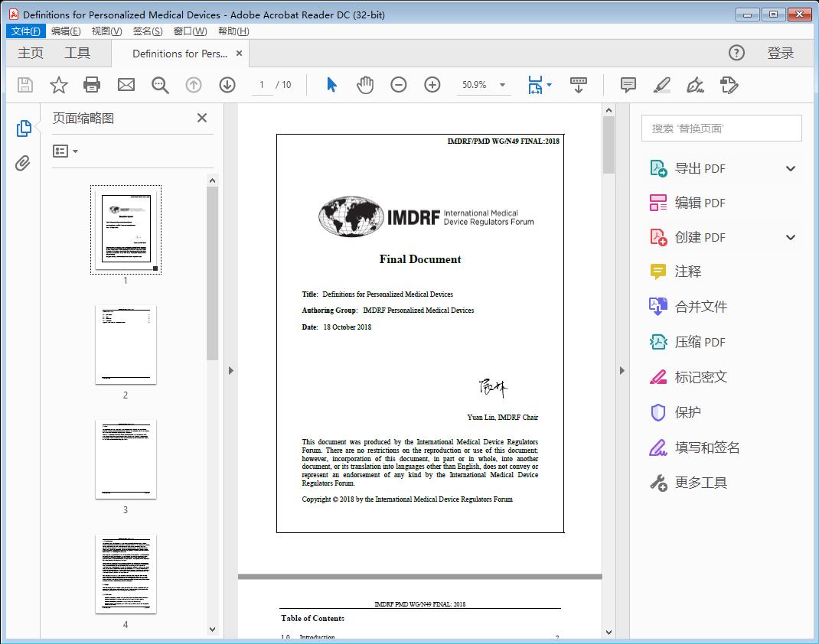Open 合并文件 tool
The image size is (819, 644).
pyautogui.click(x=700, y=307)
